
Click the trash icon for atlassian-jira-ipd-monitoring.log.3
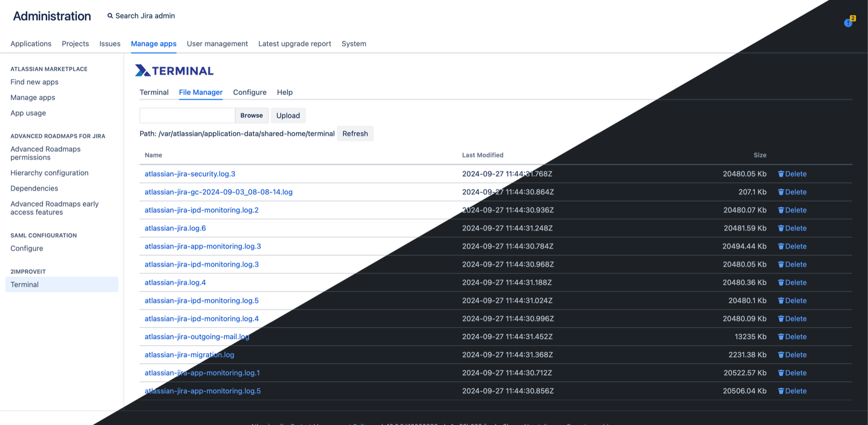[x=781, y=264]
